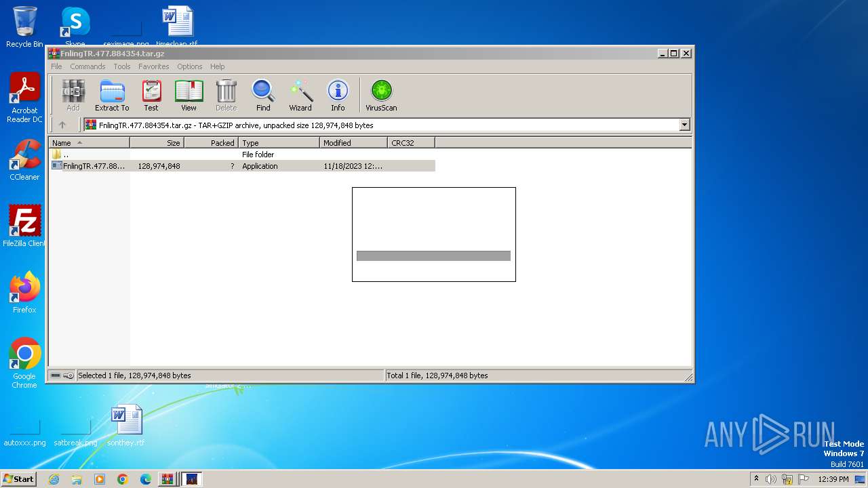This screenshot has width=868, height=488.
Task: Open the Commands menu
Action: (87, 66)
